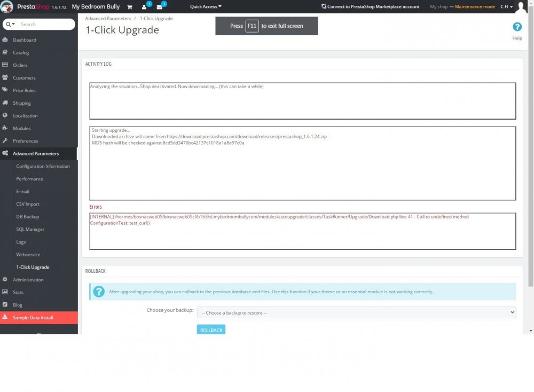Click the Customers group icon
Viewport: 534px width, 392px height.
coord(5,77)
